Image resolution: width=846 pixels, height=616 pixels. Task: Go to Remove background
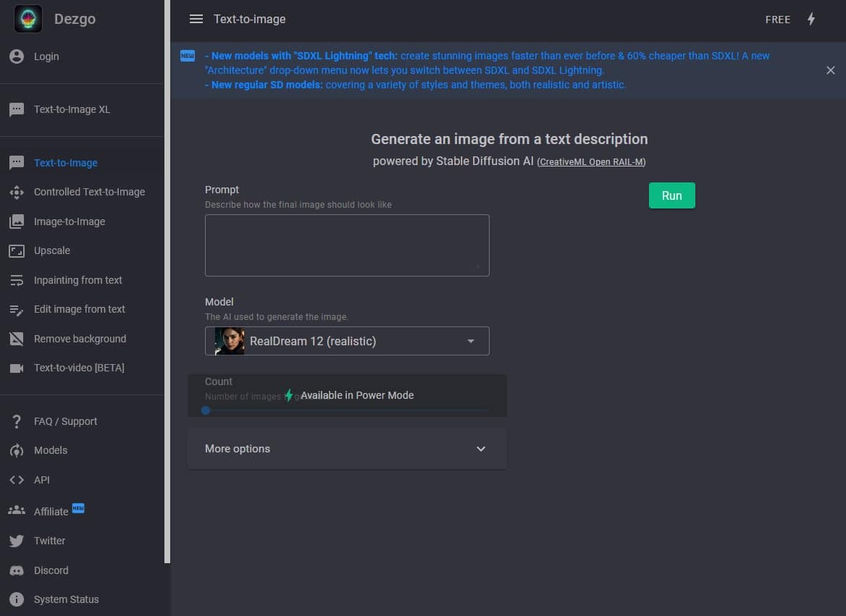click(x=80, y=339)
